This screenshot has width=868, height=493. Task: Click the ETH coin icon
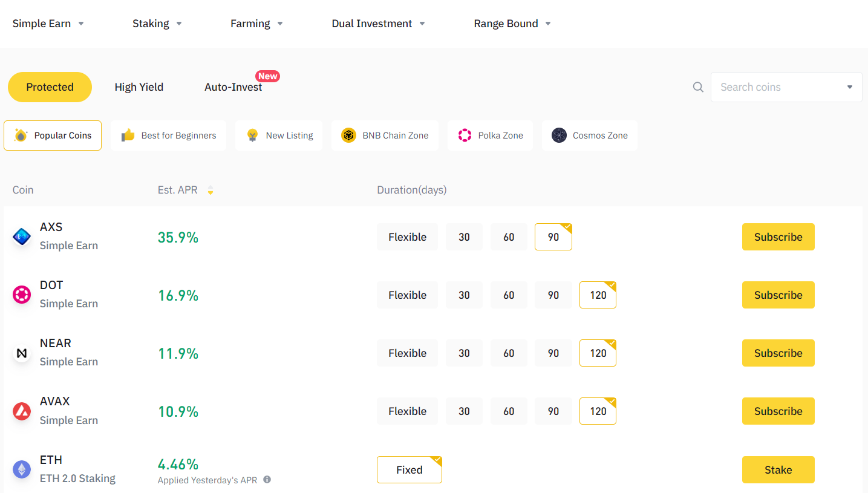[22, 469]
